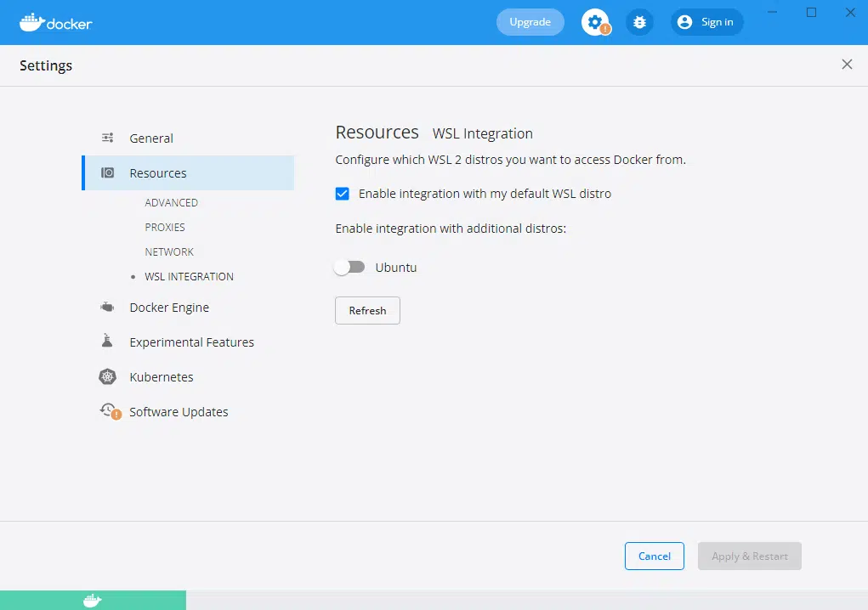The height and width of the screenshot is (610, 868).
Task: Enable the Ubuntu integration toggle
Action: 349,267
